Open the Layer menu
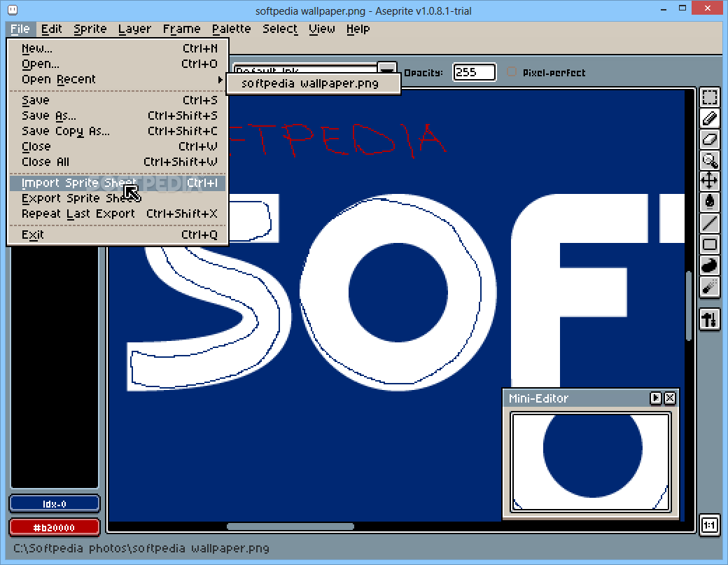 (x=134, y=29)
